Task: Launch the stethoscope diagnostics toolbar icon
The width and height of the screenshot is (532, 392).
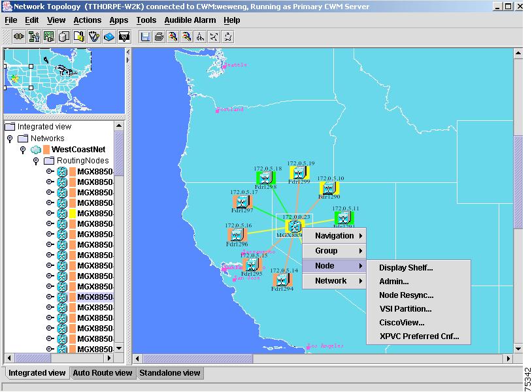Action: tap(94, 37)
